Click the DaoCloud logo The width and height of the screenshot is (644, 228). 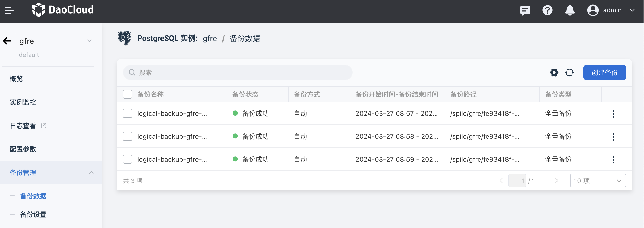(63, 10)
